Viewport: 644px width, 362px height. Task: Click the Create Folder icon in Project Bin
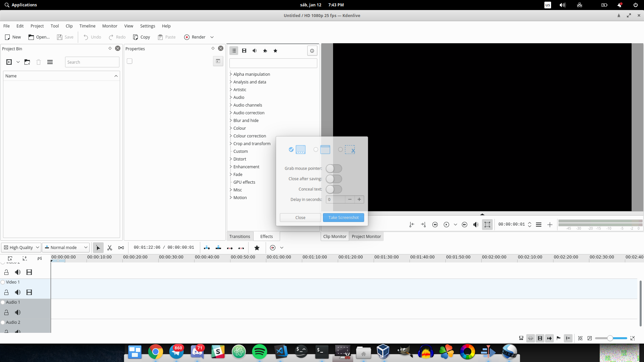[x=27, y=62]
